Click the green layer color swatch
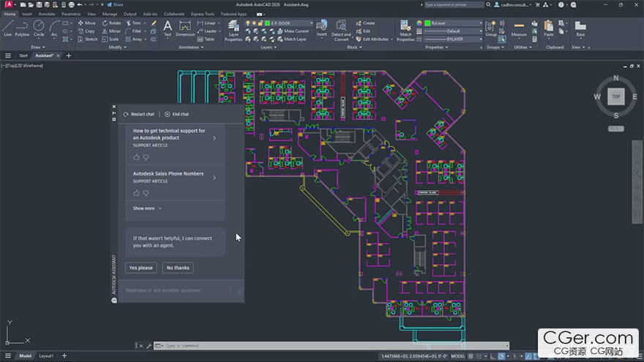 click(x=267, y=23)
